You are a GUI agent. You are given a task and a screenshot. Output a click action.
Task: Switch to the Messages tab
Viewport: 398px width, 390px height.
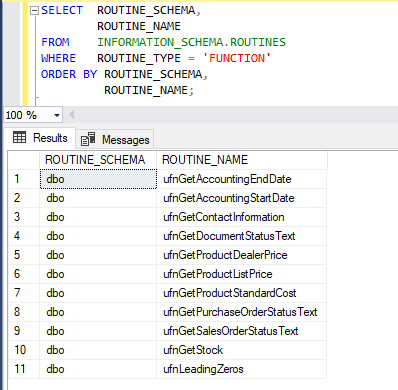(115, 140)
